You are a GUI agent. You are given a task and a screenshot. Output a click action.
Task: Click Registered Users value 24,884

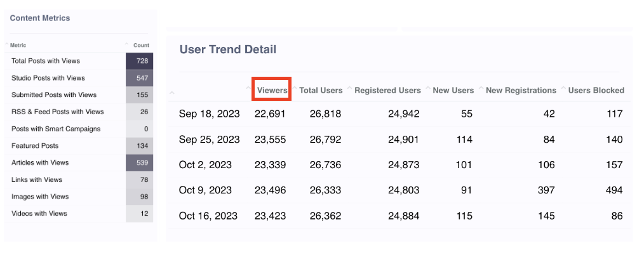tap(404, 216)
